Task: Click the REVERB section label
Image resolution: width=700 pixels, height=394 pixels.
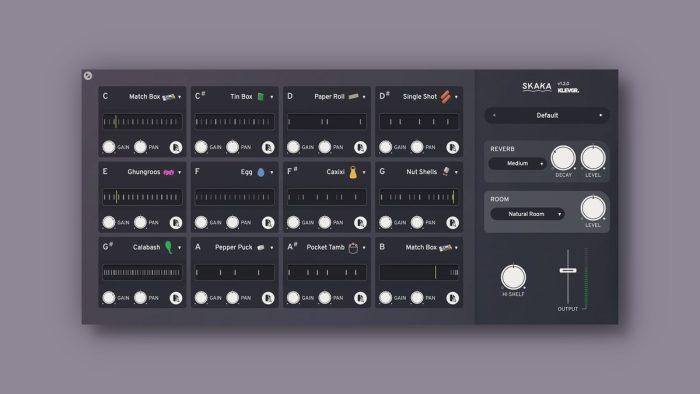Action: pos(502,149)
